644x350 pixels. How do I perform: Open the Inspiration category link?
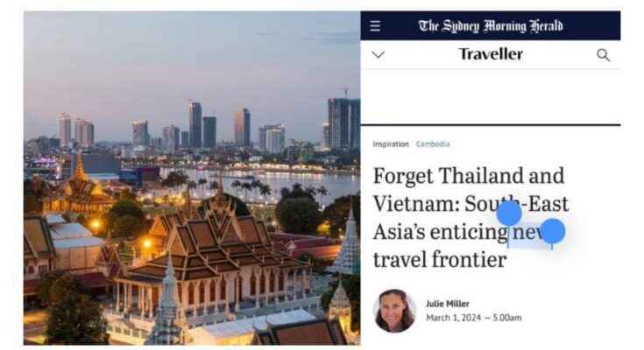(391, 144)
